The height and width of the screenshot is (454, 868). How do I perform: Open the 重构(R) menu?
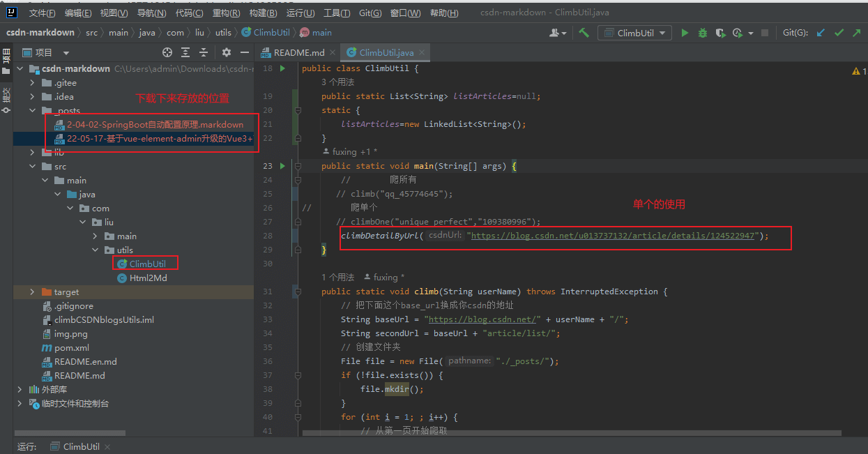(227, 13)
